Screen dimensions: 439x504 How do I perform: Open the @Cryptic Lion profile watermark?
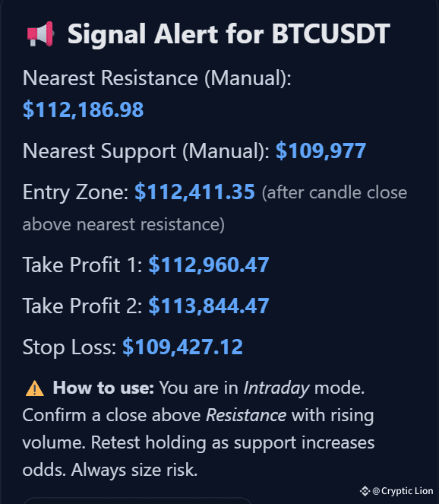(x=403, y=491)
